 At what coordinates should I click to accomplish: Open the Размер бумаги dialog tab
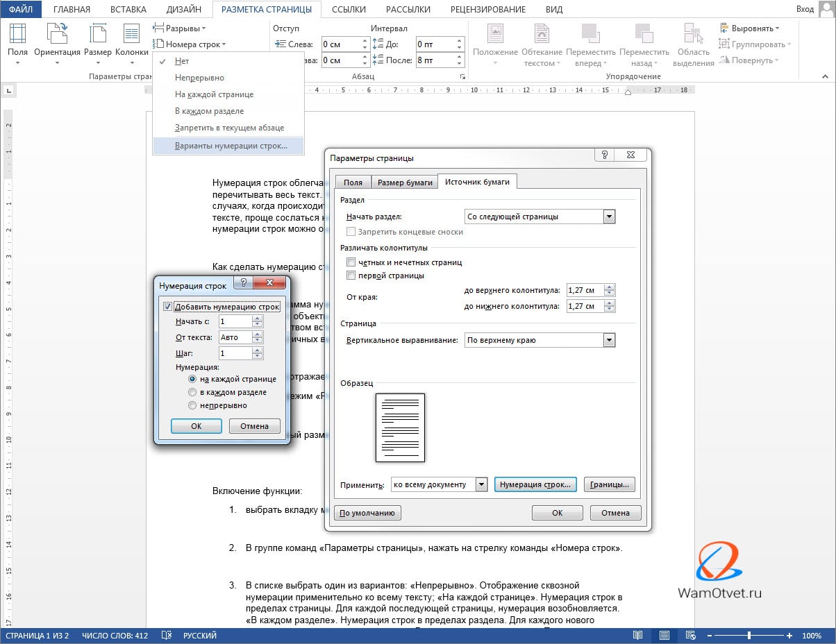point(405,183)
